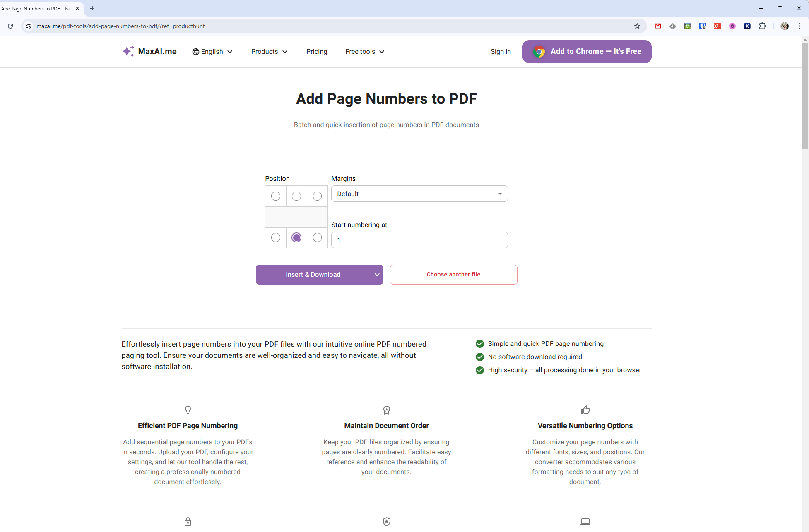
Task: Select the bottom-left page number position
Action: coord(276,237)
